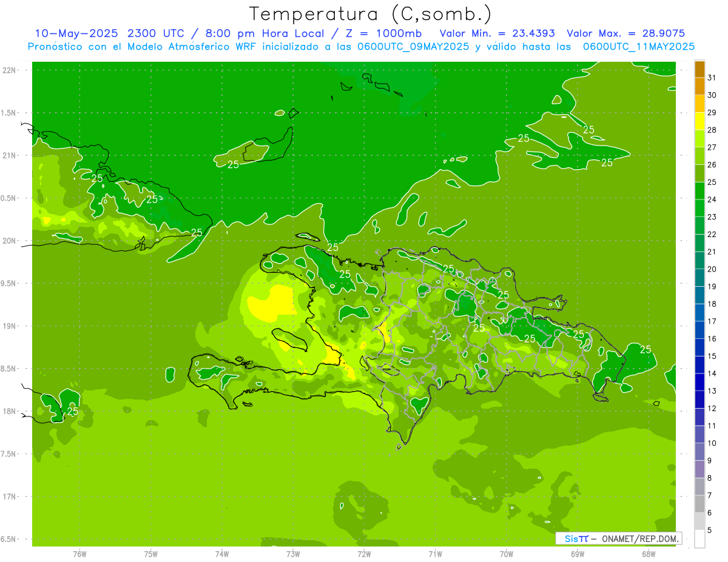728x562 pixels.
Task: Click 'Valor Max. = 28.9075'
Action: pyautogui.click(x=625, y=33)
